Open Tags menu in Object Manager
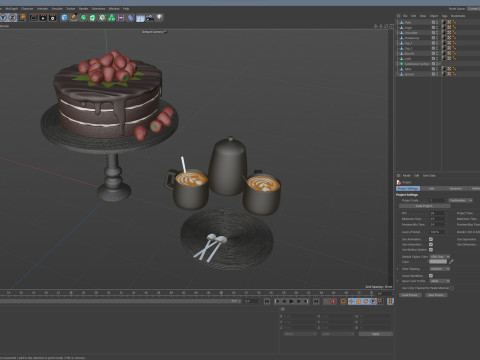The height and width of the screenshot is (360, 480). 444,16
